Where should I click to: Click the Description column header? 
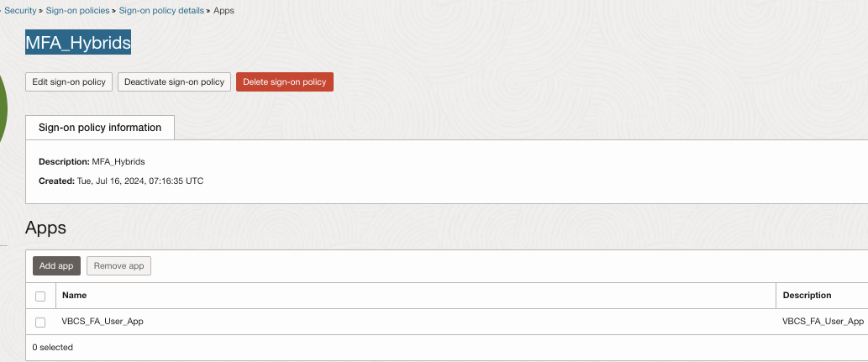[x=807, y=296]
